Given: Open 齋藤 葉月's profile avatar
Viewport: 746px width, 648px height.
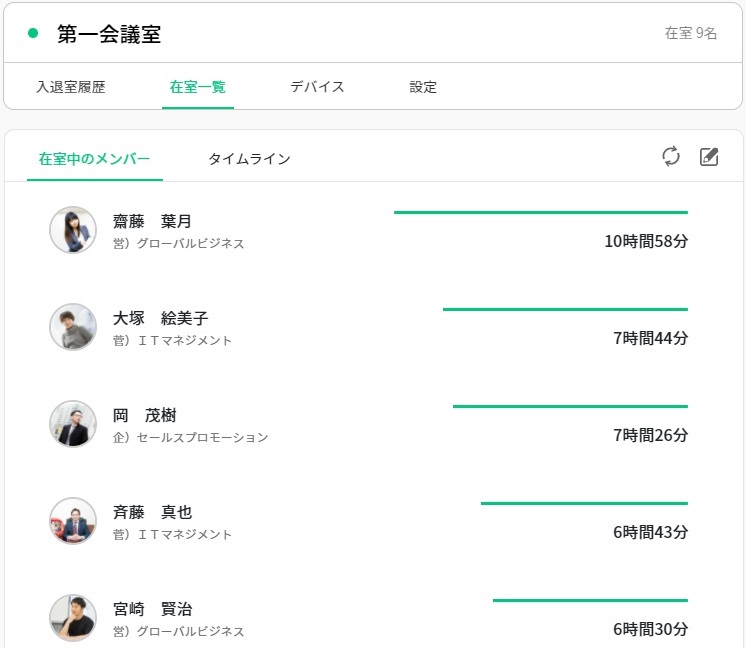Looking at the screenshot, I should click(73, 230).
